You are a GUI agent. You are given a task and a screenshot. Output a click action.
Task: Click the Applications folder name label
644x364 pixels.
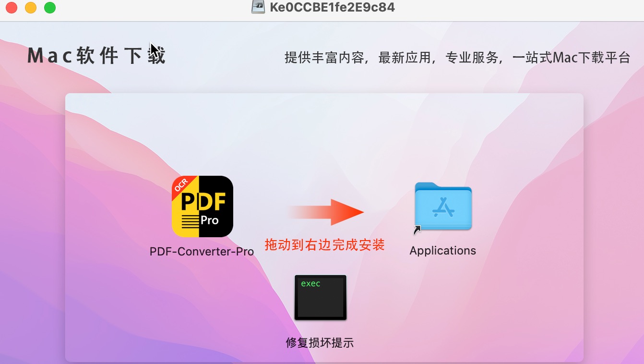tap(443, 251)
